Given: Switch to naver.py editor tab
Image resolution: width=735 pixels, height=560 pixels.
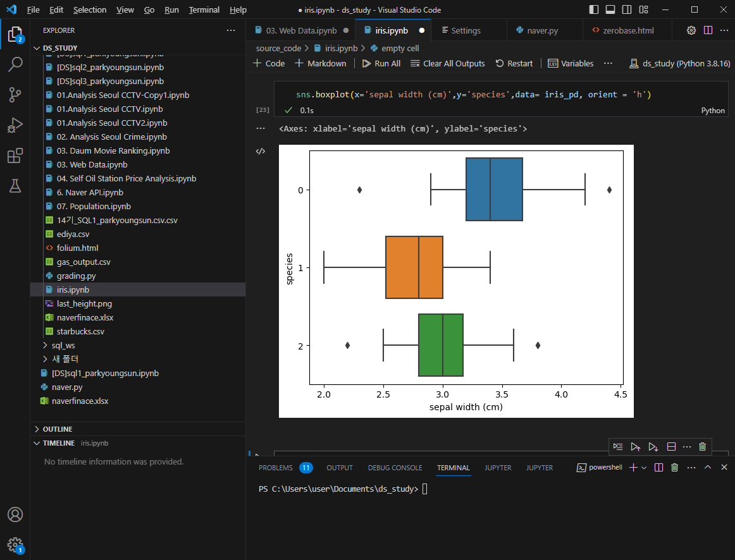Looking at the screenshot, I should click(542, 30).
